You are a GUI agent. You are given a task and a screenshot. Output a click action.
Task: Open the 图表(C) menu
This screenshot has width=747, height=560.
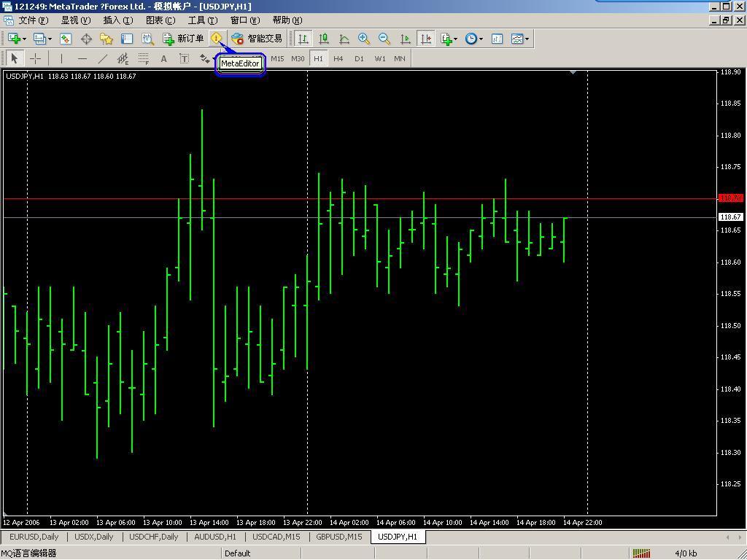tap(160, 20)
